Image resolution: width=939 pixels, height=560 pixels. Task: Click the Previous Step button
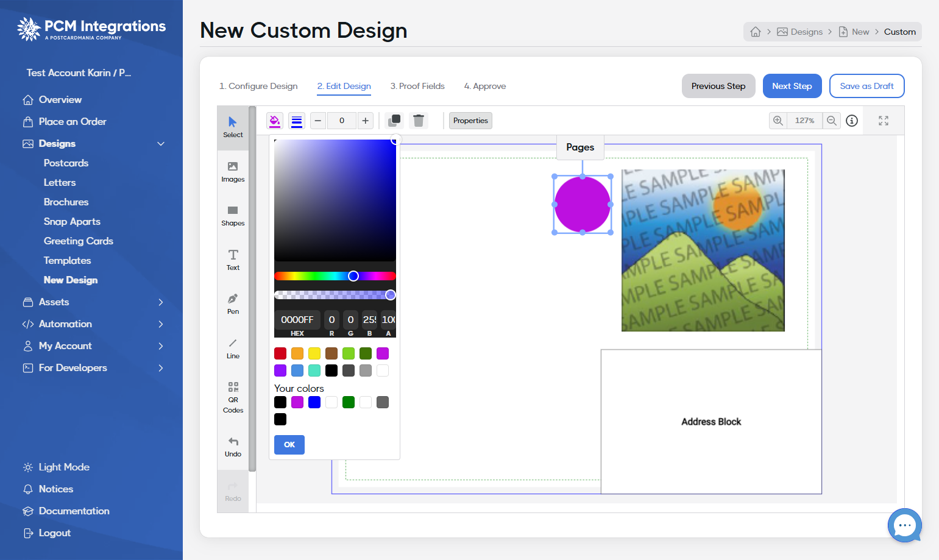(x=718, y=86)
